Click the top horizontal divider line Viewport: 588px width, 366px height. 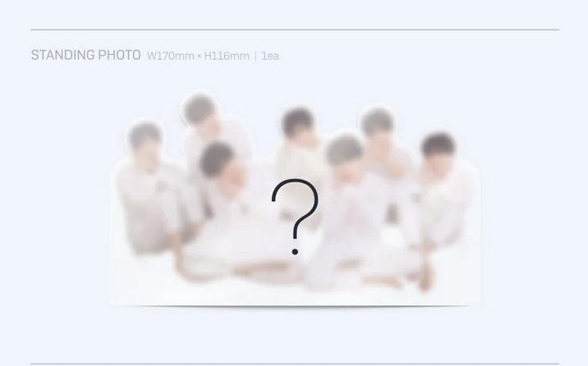295,30
